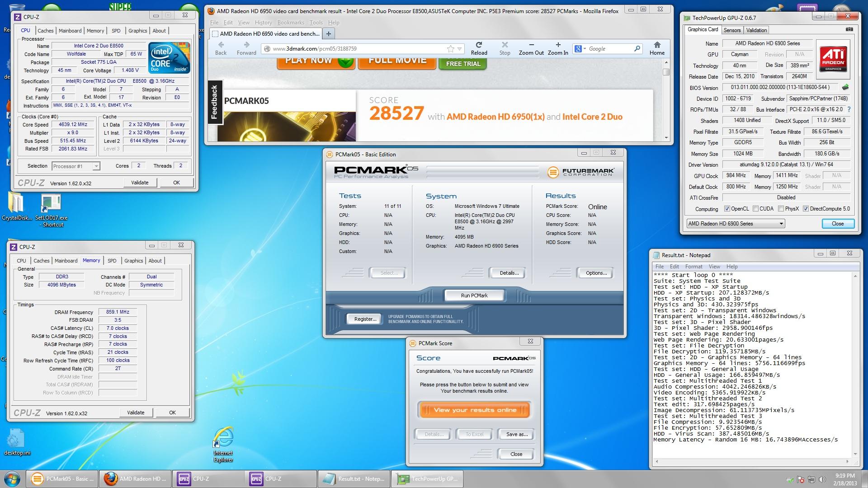Click FREE TRIAL green button on webpage

tap(463, 63)
